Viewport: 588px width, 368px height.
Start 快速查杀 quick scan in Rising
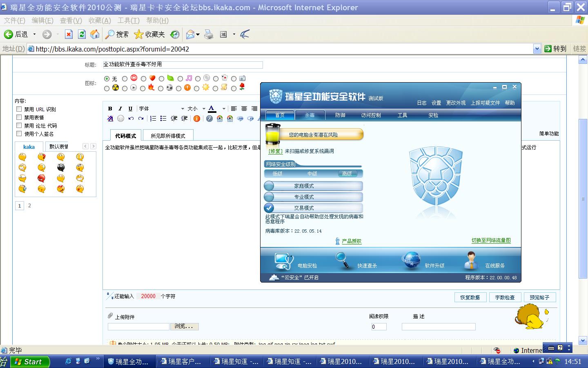pos(356,262)
